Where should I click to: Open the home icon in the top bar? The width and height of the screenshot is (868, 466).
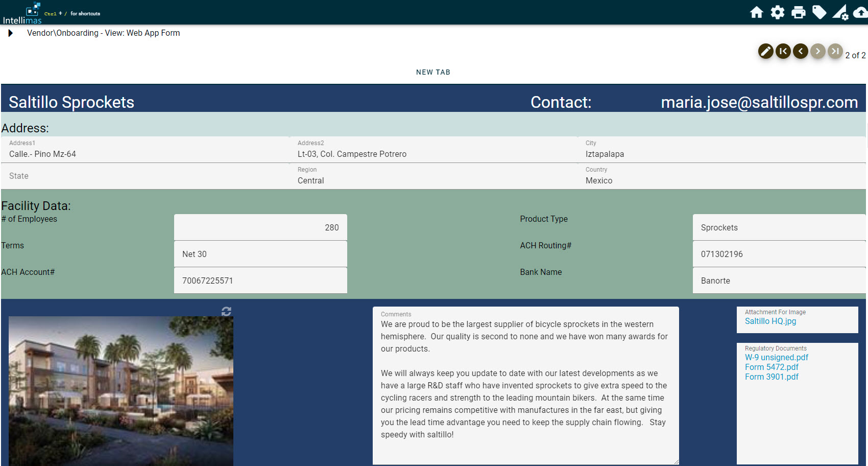(x=757, y=12)
